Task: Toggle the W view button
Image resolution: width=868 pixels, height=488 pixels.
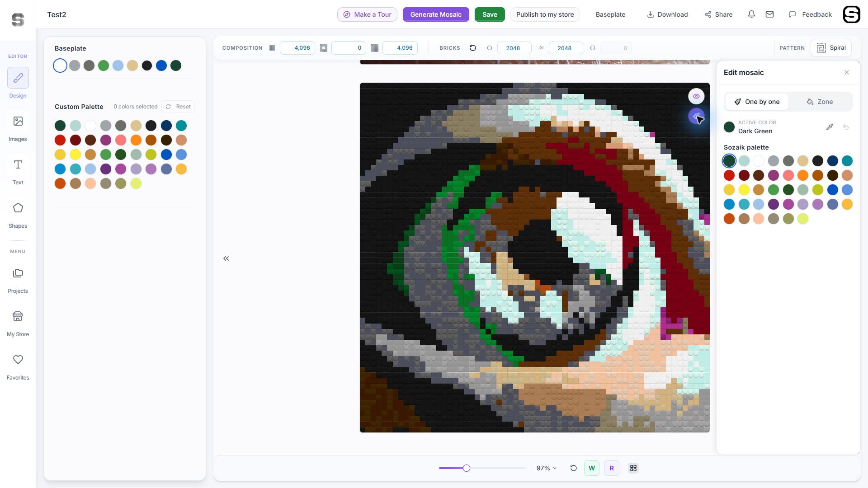Action: (592, 468)
